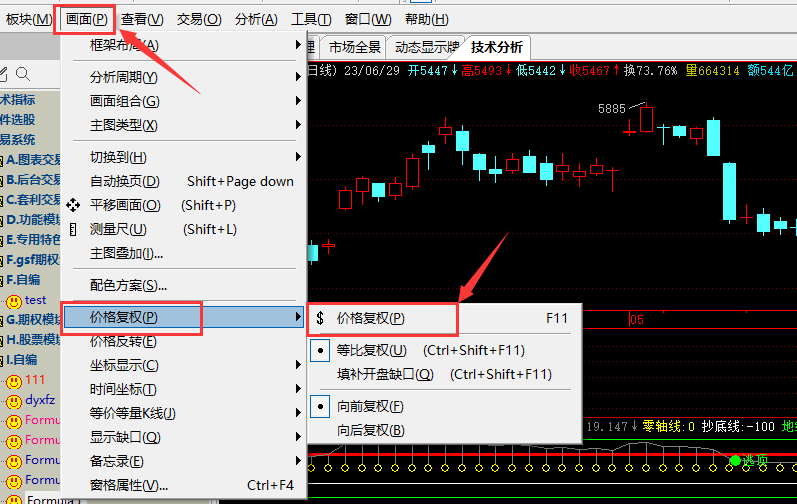Open the 工具(T) menu
797x504 pixels.
(311, 19)
